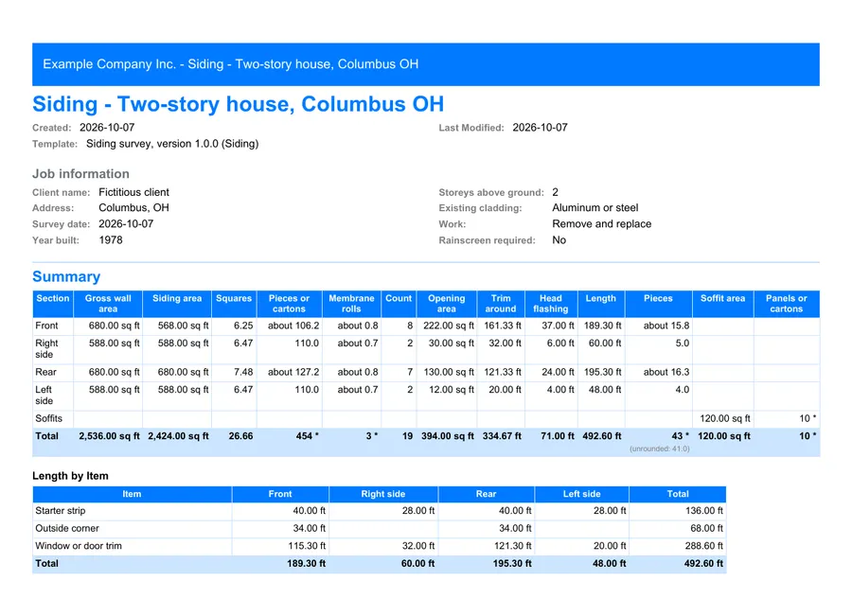Click the Last Modified date value
This screenshot has height=616, width=852.
(x=541, y=128)
